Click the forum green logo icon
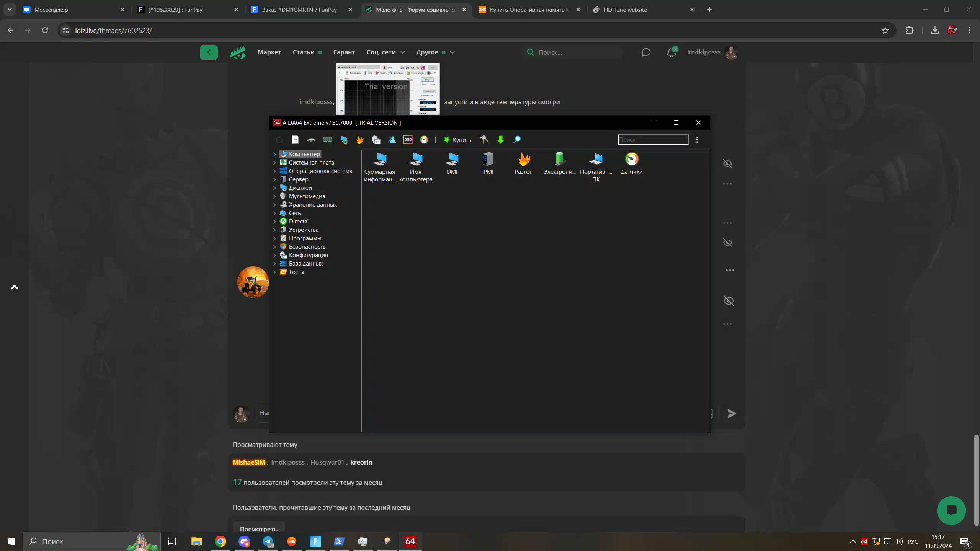 click(x=238, y=52)
